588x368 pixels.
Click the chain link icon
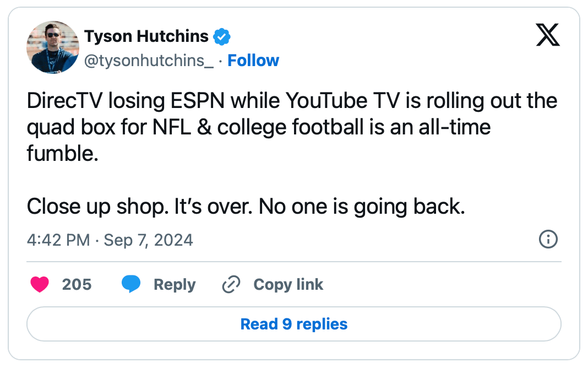pyautogui.click(x=231, y=284)
